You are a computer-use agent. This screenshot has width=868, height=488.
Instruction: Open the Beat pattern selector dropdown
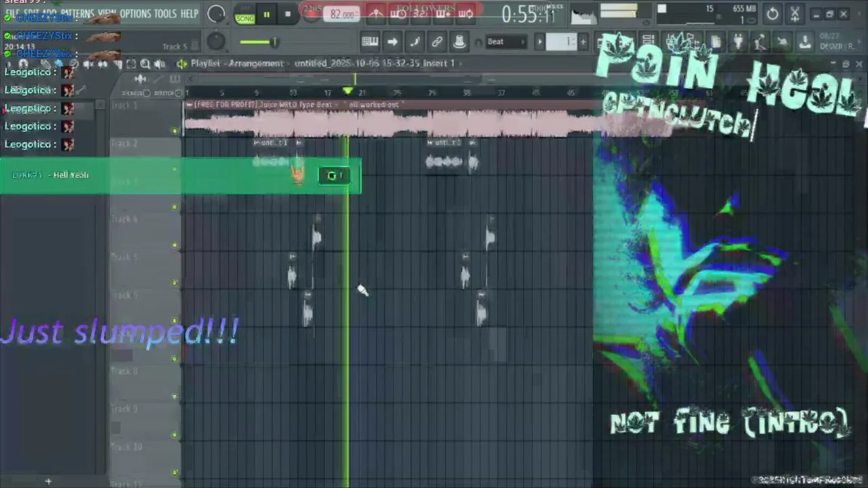(x=506, y=42)
